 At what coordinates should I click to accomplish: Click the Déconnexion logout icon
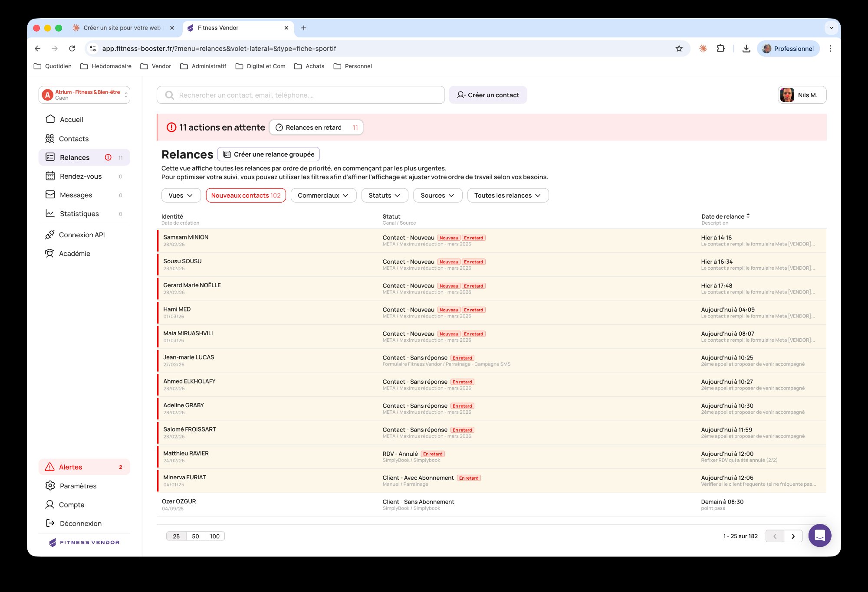click(x=50, y=523)
